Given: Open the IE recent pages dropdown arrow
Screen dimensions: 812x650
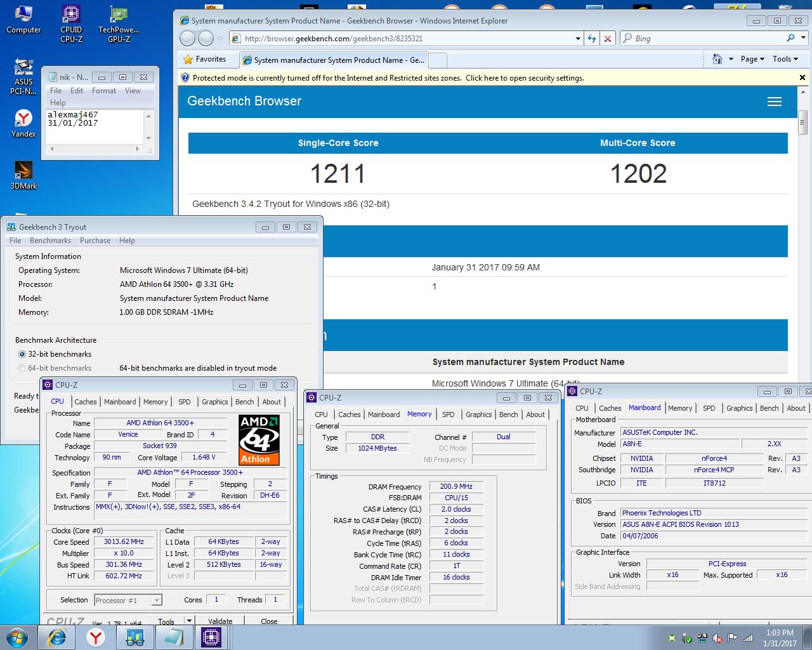Looking at the screenshot, I should click(x=220, y=39).
